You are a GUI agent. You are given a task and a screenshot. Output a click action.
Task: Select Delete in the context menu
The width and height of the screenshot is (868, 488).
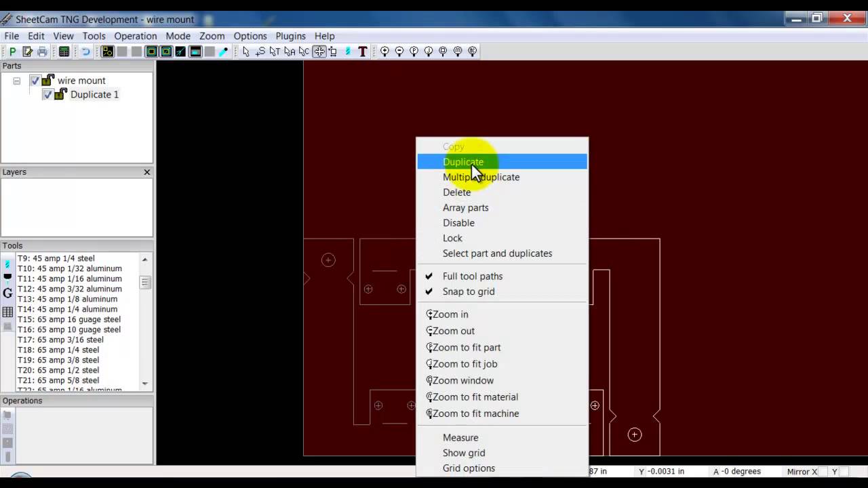point(501,192)
